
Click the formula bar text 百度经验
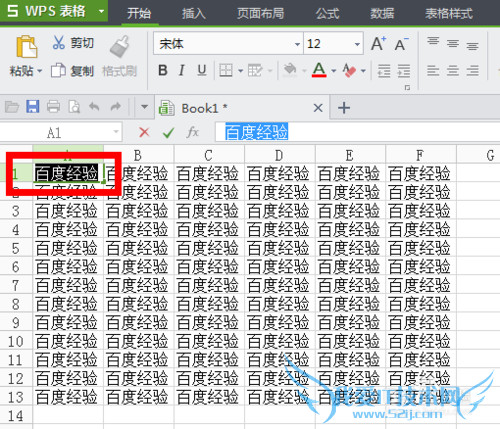point(256,132)
